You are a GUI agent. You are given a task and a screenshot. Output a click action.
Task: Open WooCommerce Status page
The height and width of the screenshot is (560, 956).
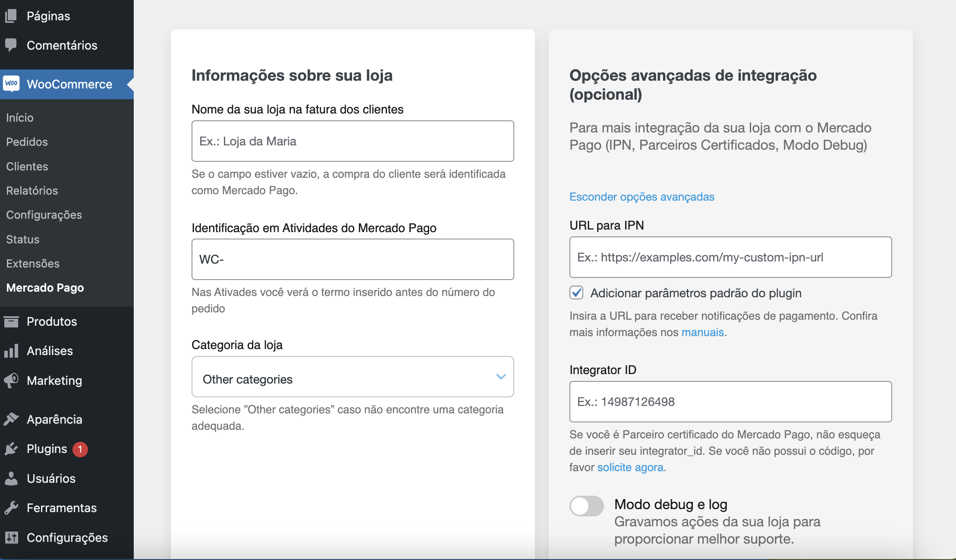click(22, 239)
